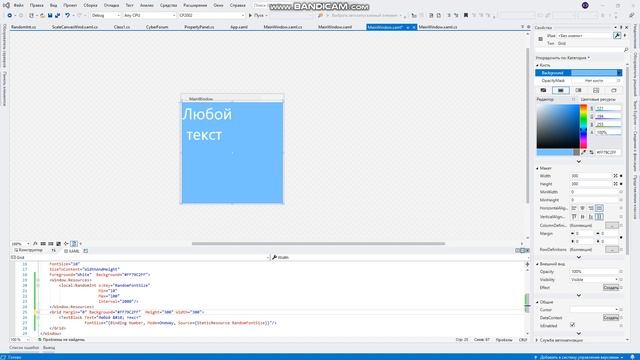Set VerticalAlignment to top
Viewport: 640px width, 360px height.
point(574,217)
